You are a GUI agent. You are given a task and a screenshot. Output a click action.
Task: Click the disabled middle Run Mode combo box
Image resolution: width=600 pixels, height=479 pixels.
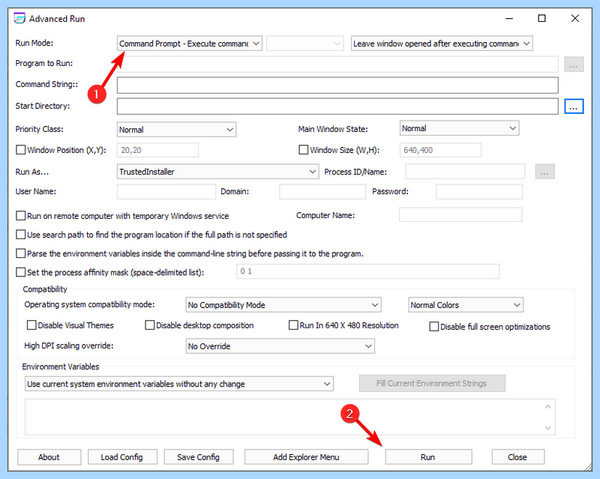pyautogui.click(x=304, y=44)
